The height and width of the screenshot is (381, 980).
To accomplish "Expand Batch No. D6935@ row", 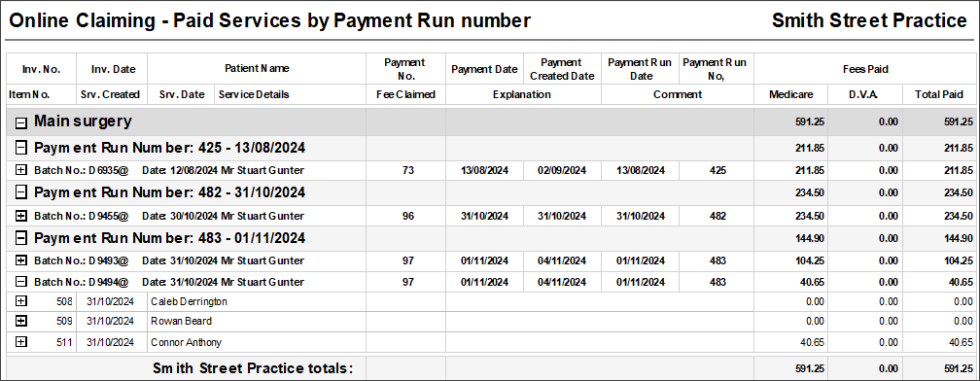I will pyautogui.click(x=21, y=170).
